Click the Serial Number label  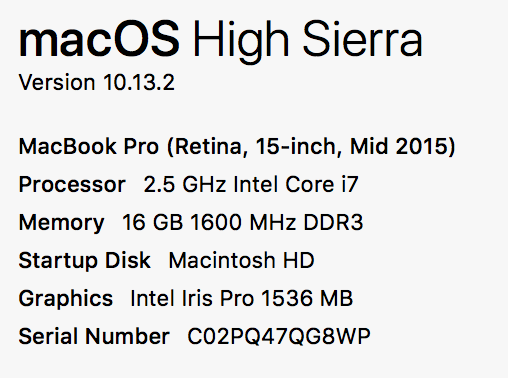94,336
